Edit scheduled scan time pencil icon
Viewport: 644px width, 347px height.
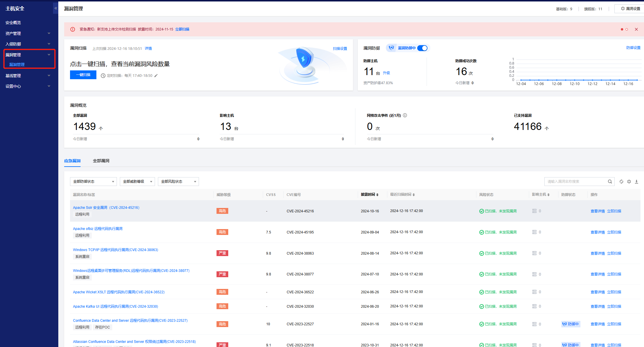pyautogui.click(x=156, y=76)
